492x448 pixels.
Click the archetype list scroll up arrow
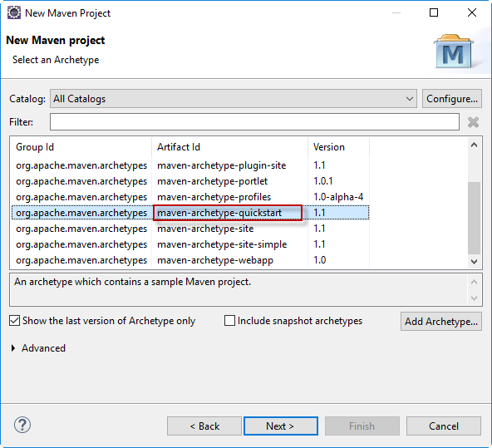tap(474, 145)
